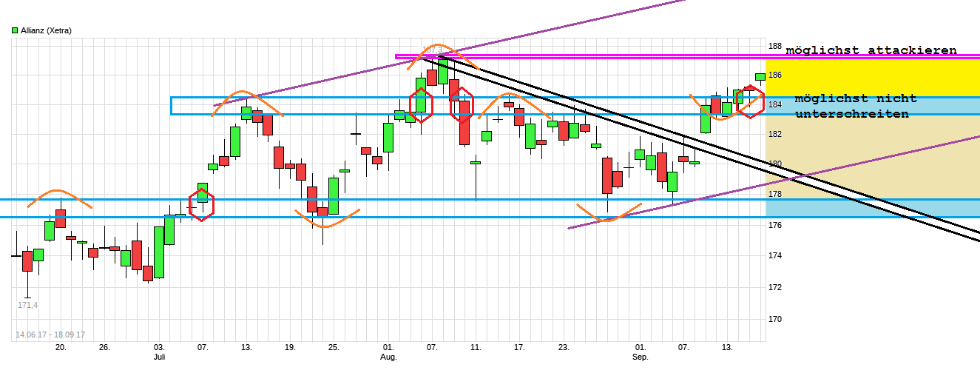Click the 171,4 low price label
980x373 pixels.
point(28,305)
